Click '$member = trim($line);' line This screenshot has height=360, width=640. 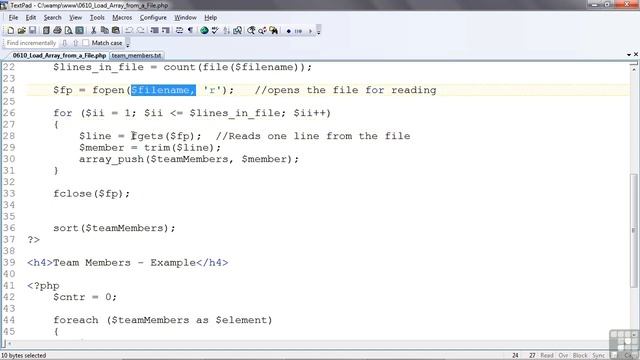pyautogui.click(x=150, y=147)
